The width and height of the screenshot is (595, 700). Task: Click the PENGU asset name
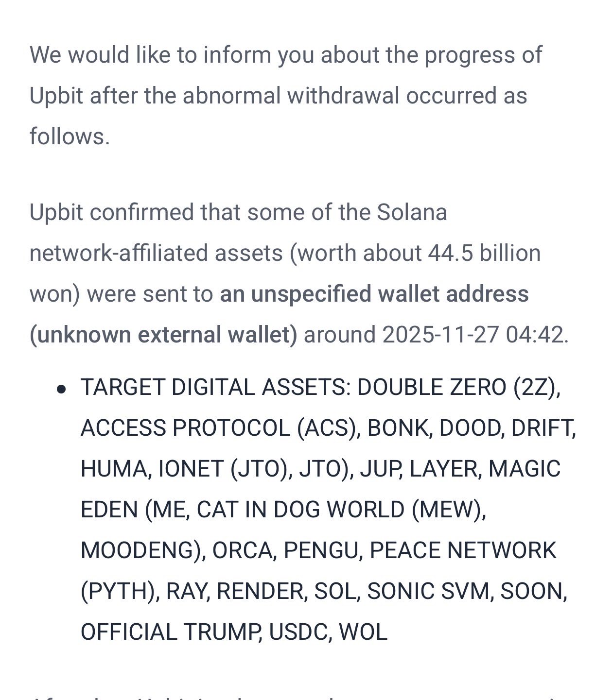tap(321, 551)
